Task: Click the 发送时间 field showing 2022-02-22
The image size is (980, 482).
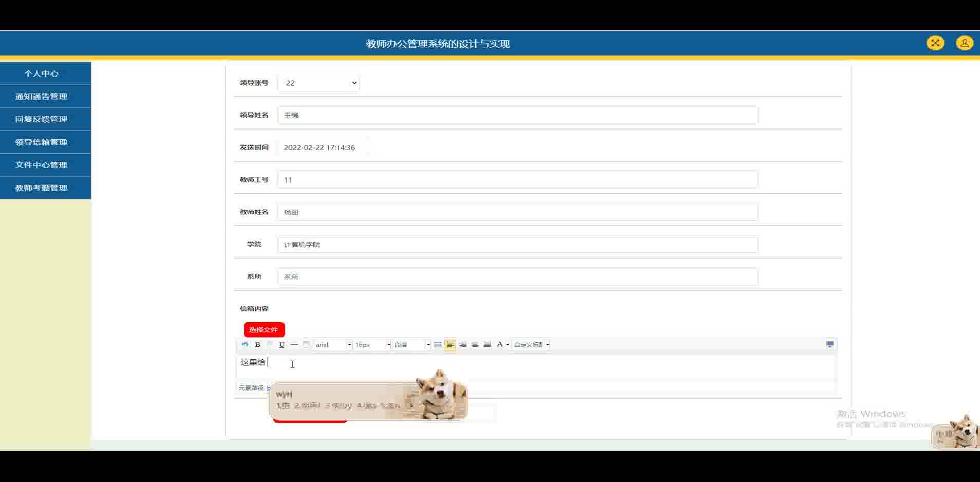Action: [324, 147]
